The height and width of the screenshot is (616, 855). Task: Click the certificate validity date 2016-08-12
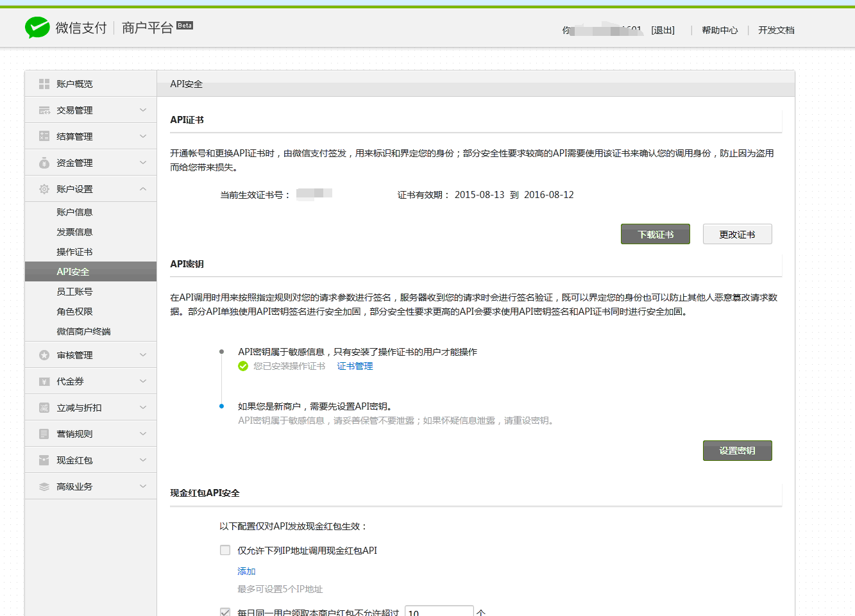click(x=549, y=195)
